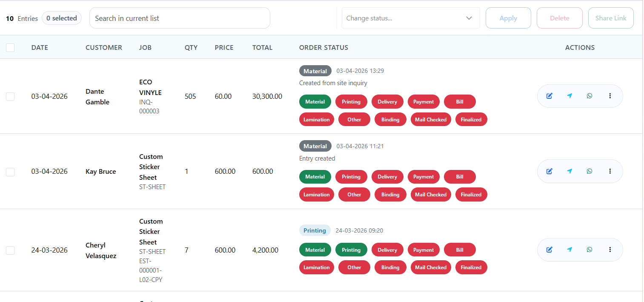Screen dimensions: 644x302
Task: Click WhatsApp icon in Kay Bruce row
Action: pos(590,171)
